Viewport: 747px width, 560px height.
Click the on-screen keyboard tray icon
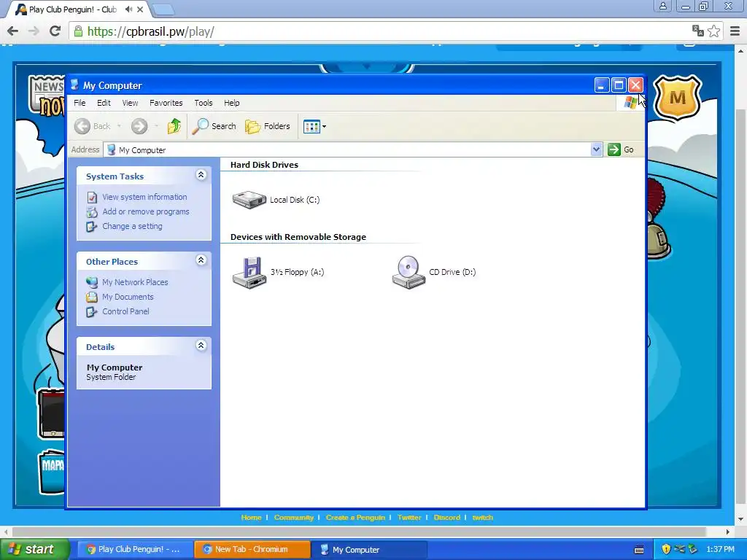(x=639, y=550)
